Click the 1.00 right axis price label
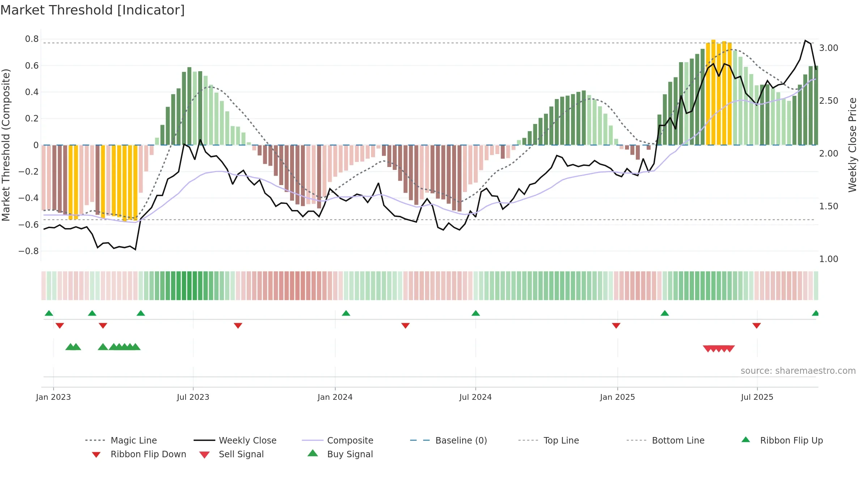Image resolution: width=868 pixels, height=488 pixels. [x=829, y=259]
